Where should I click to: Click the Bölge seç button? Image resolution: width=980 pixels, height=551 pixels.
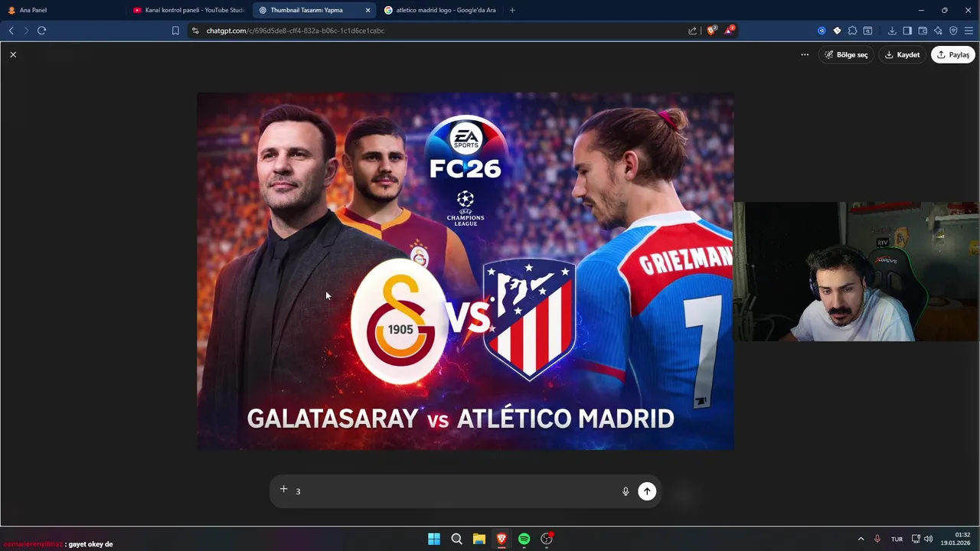(x=846, y=54)
